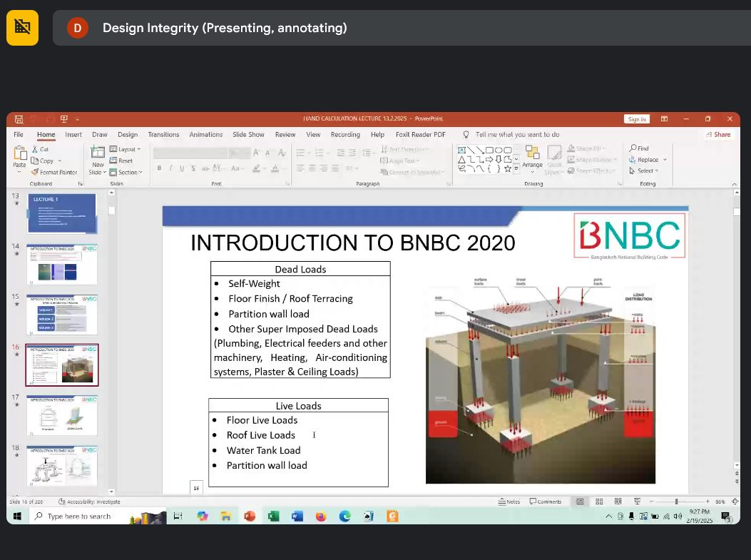Select slide 15 thumbnail

[62, 315]
